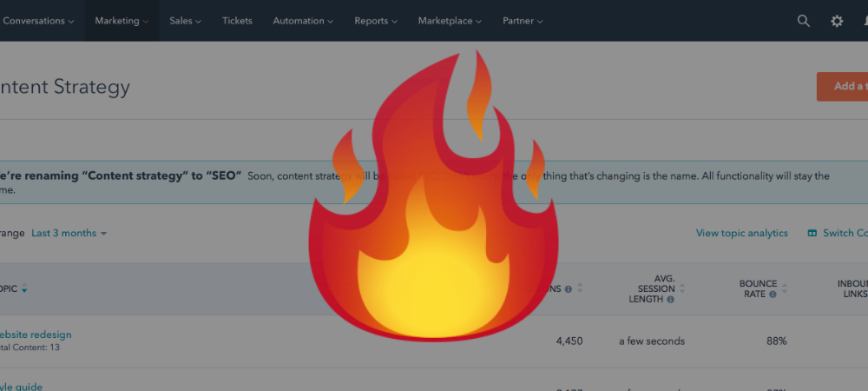Open the settings gear icon
Screen dimensions: 868x391
point(837,21)
